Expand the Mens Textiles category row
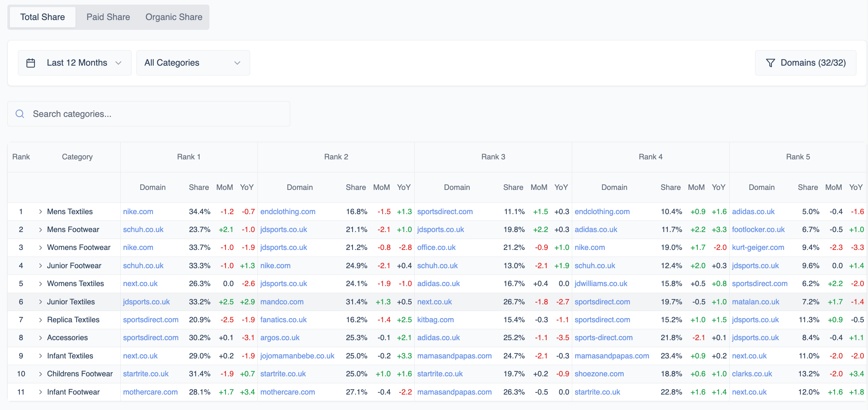Viewport: 868px width, 410px height. tap(40, 211)
